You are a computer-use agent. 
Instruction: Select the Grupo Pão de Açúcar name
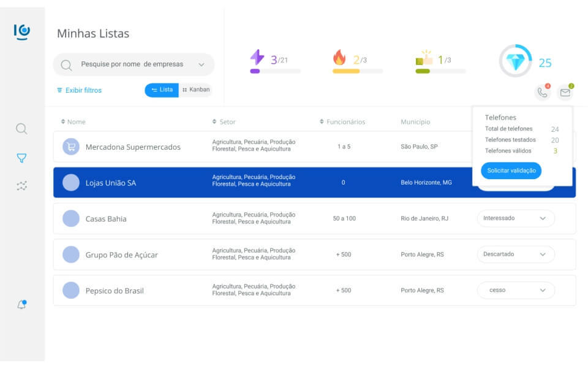(x=121, y=255)
